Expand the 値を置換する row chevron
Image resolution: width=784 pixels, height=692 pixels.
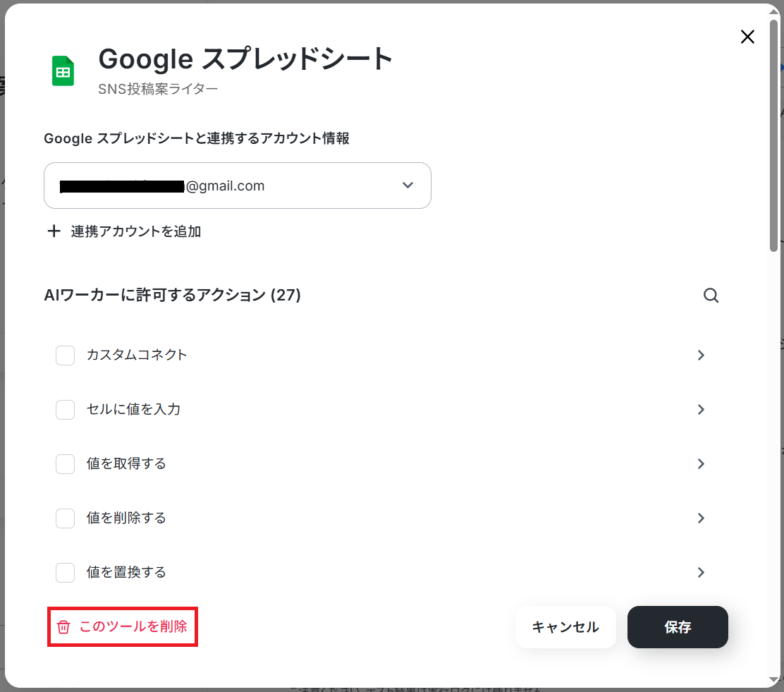point(701,572)
